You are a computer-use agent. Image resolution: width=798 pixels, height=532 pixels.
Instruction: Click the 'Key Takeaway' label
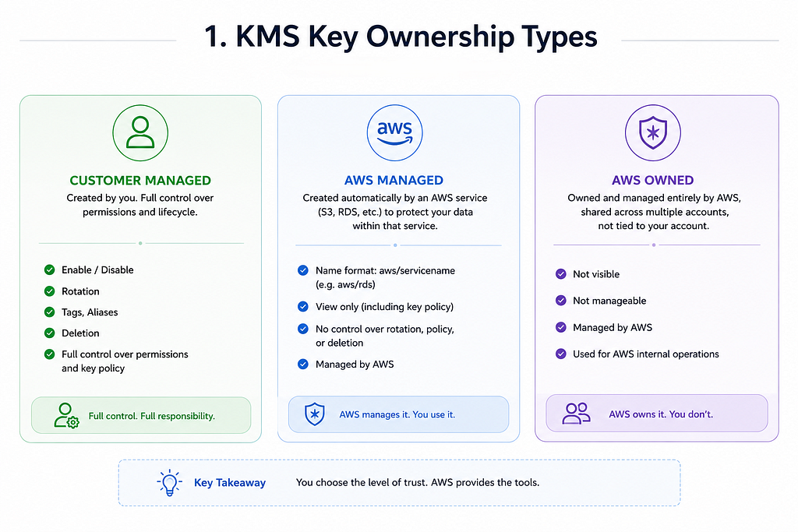tap(230, 483)
